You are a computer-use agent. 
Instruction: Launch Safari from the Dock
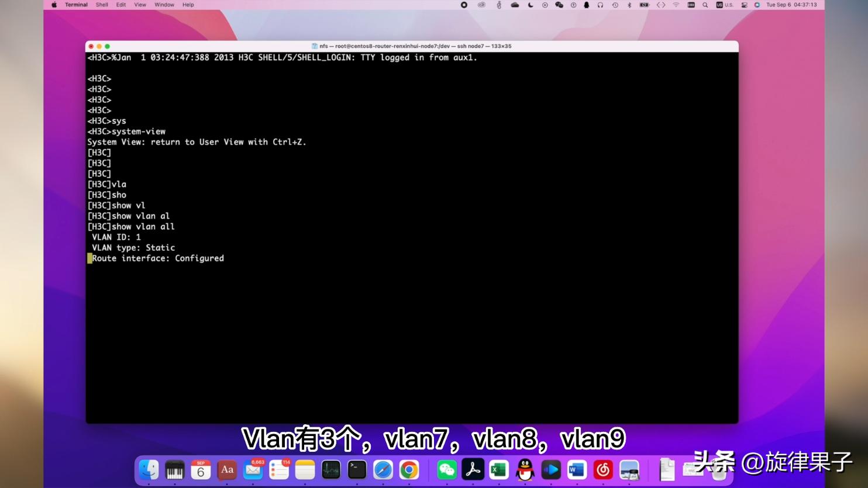point(383,469)
